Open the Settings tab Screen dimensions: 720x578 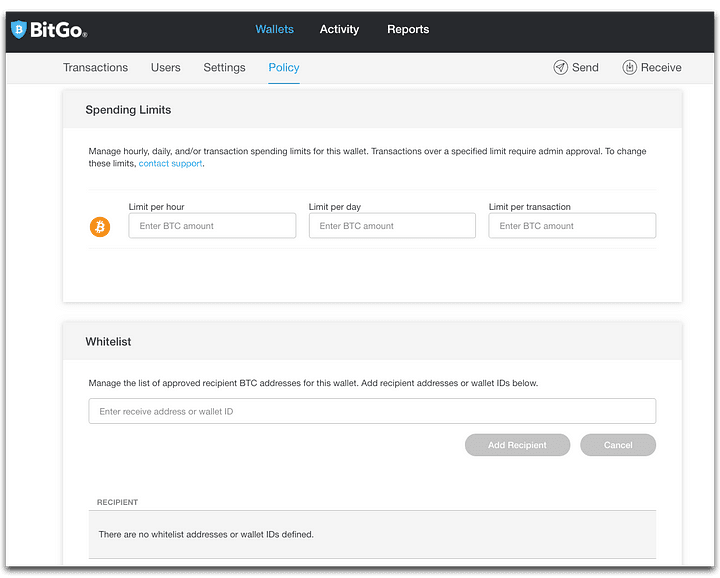click(225, 67)
